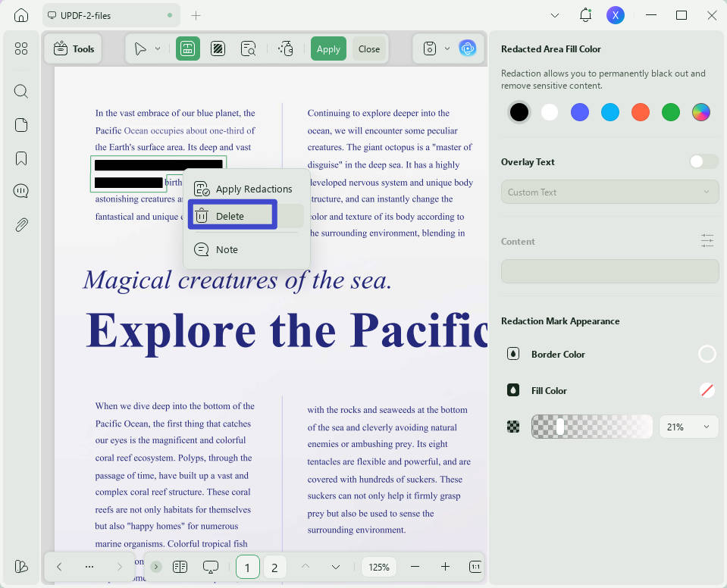
Task: Switch to the UPDF-2-files tab
Action: (x=111, y=16)
